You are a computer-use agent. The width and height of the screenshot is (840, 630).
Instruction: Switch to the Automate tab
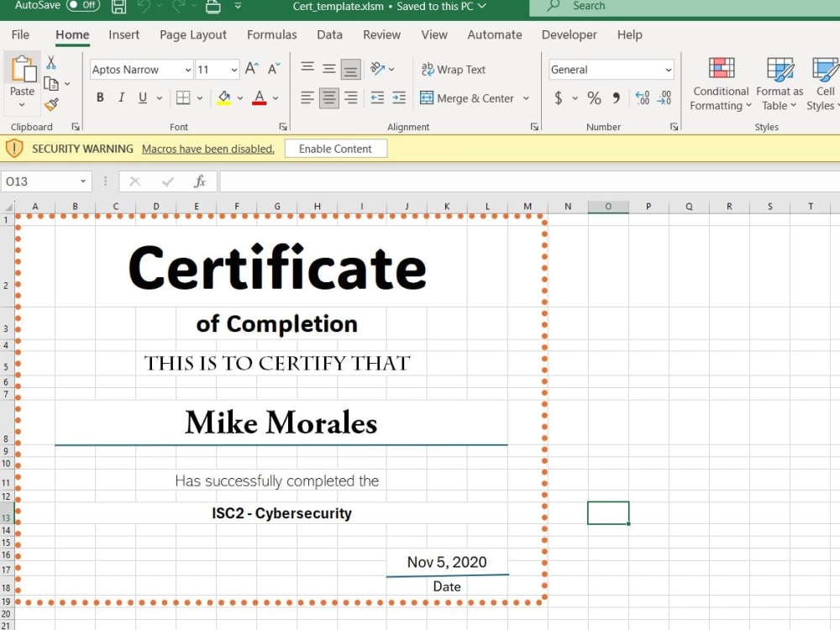[x=495, y=34]
